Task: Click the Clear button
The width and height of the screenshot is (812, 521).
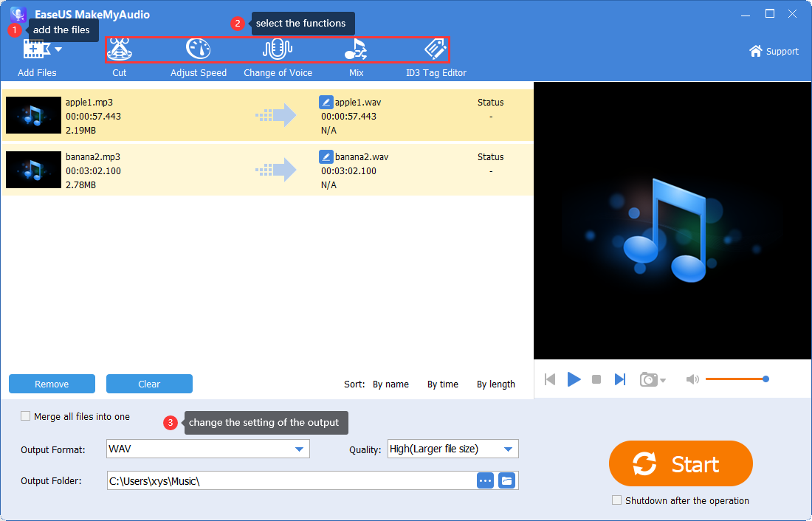Action: 149,384
